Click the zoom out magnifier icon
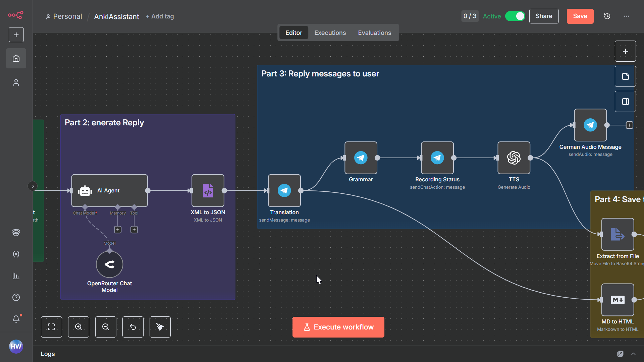The image size is (644, 362). pos(106,327)
